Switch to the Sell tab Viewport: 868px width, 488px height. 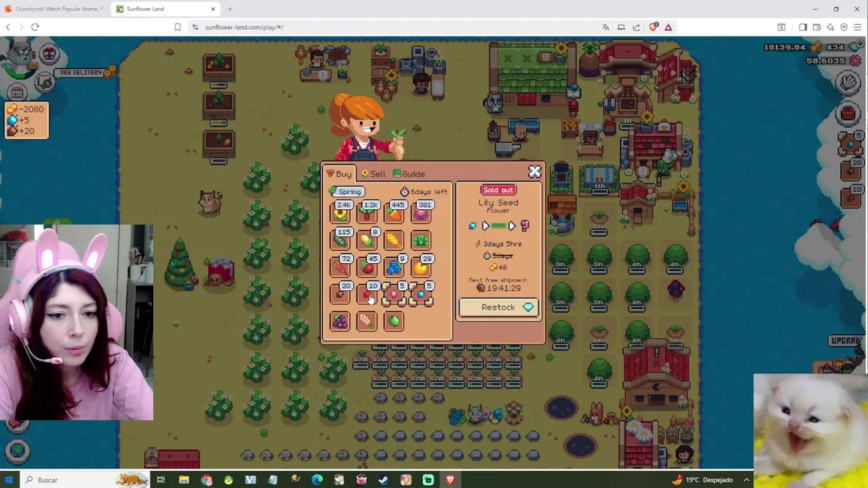374,174
